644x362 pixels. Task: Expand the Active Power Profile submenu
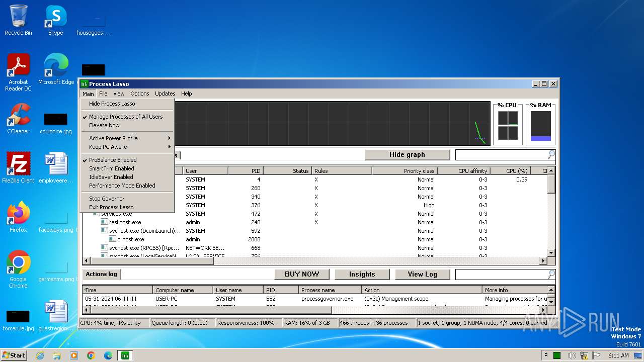click(127, 138)
